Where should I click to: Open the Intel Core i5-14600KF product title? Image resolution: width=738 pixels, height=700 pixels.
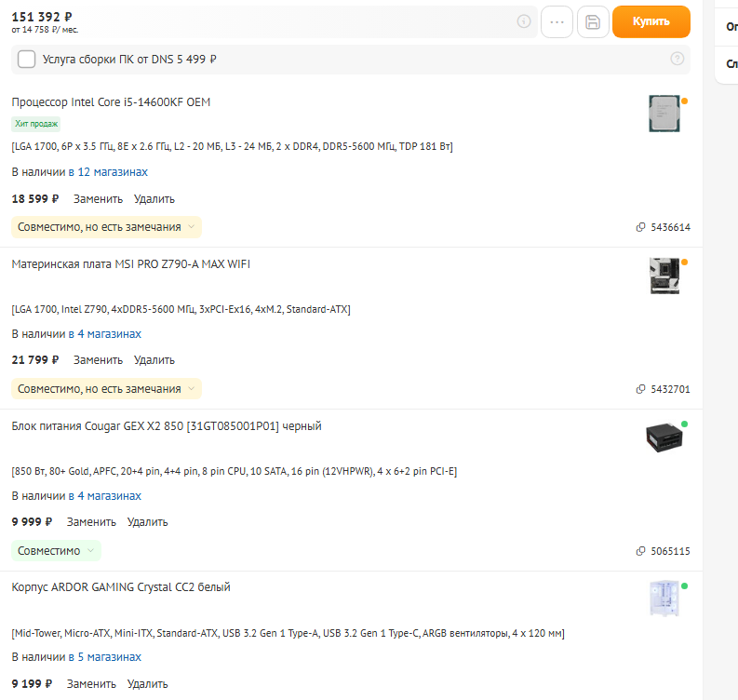pyautogui.click(x=111, y=102)
